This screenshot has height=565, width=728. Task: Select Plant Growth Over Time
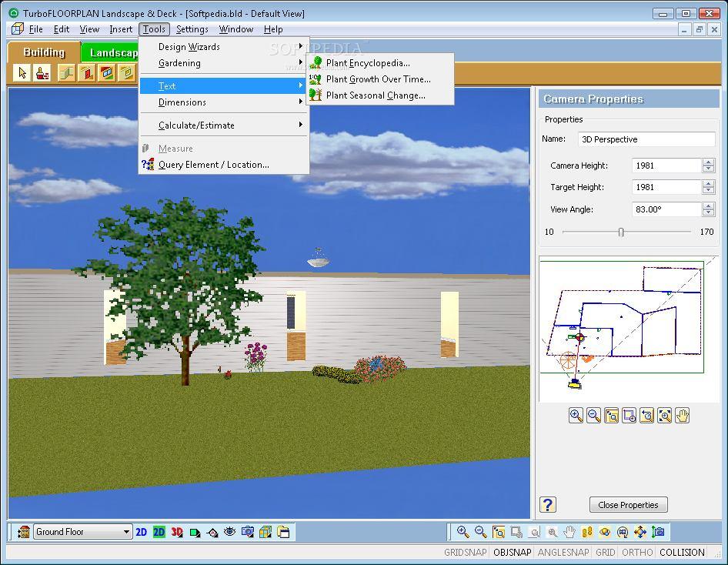coord(380,79)
